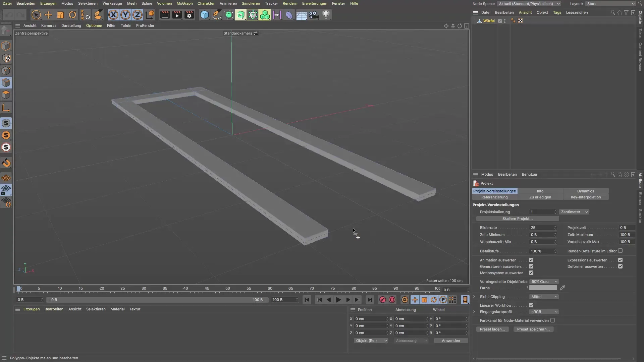
Task: Toggle Linearer Workflow checkbox
Action: click(531, 305)
